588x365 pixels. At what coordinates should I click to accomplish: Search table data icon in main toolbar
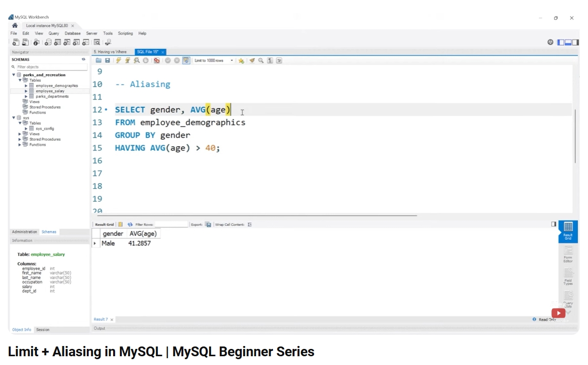(x=97, y=42)
